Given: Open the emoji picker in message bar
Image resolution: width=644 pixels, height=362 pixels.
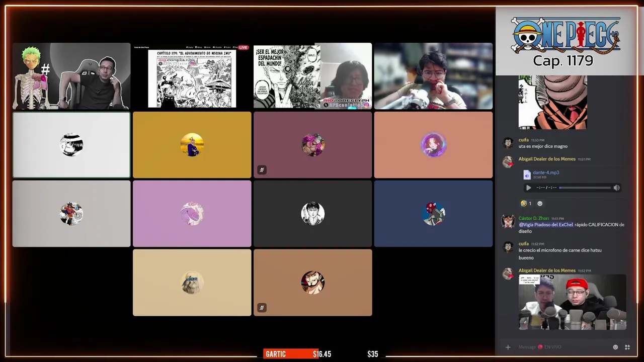Looking at the screenshot, I should pos(615,347).
